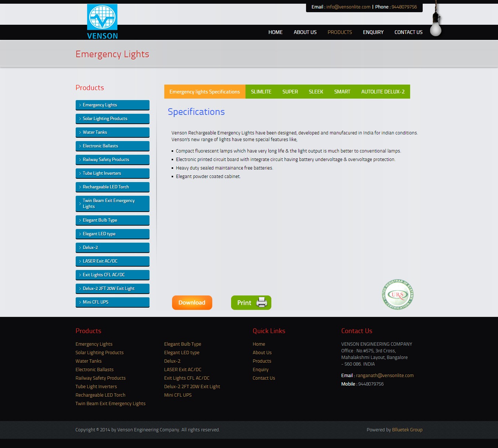
Task: Click the chevron beside Twin Beam Exit Emergency Lights
Action: pos(80,204)
